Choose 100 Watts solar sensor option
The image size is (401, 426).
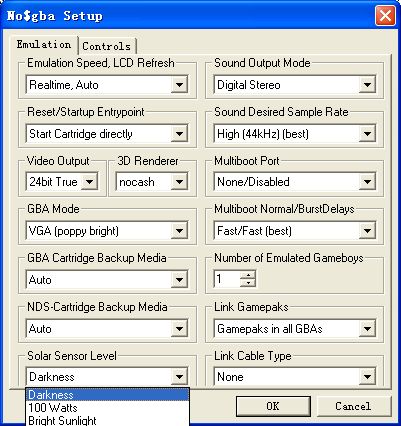[x=107, y=407]
